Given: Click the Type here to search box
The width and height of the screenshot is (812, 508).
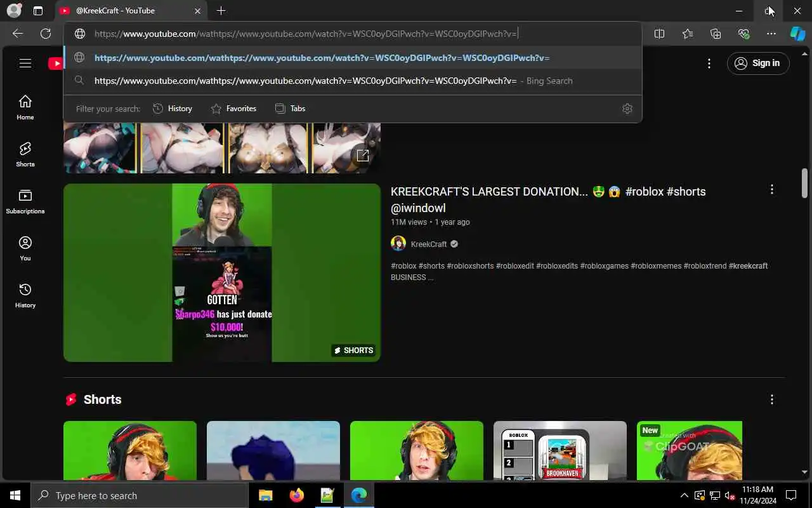Looking at the screenshot, I should coord(140,495).
